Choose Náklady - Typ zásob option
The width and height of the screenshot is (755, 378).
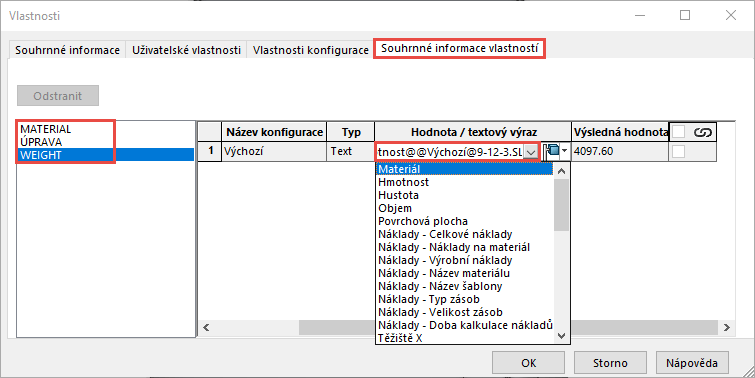tap(465, 299)
